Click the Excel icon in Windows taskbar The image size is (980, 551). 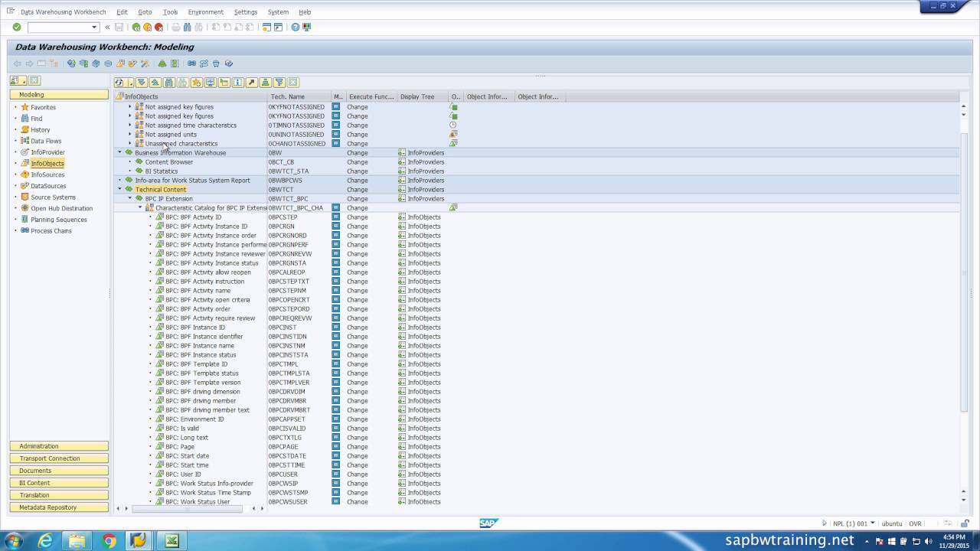coord(171,541)
